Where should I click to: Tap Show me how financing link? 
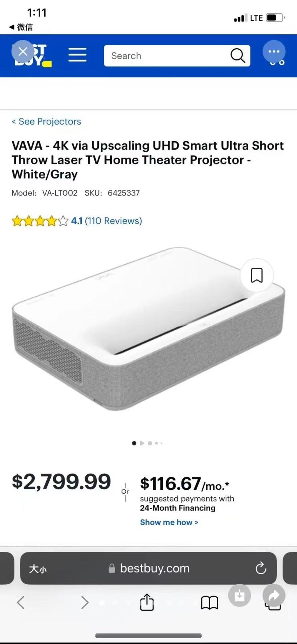169,522
